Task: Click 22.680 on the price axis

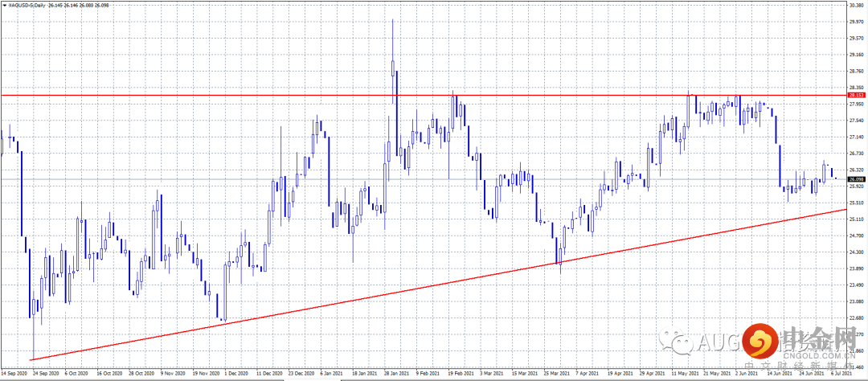Action: tap(857, 317)
